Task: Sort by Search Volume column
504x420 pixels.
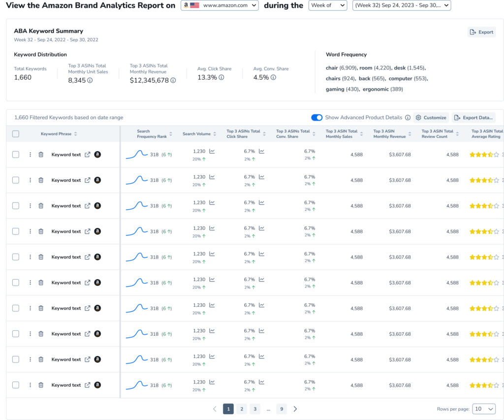Action: (x=215, y=134)
